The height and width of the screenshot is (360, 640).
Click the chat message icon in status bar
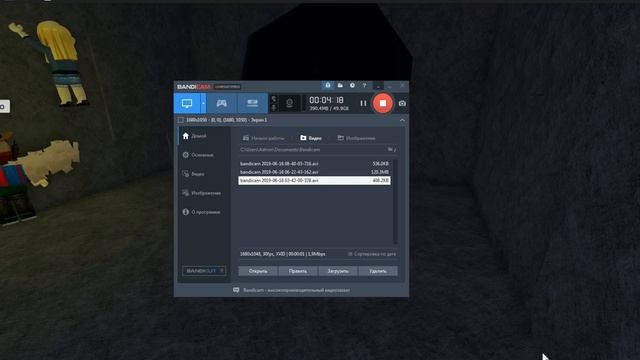pyautogui.click(x=236, y=290)
